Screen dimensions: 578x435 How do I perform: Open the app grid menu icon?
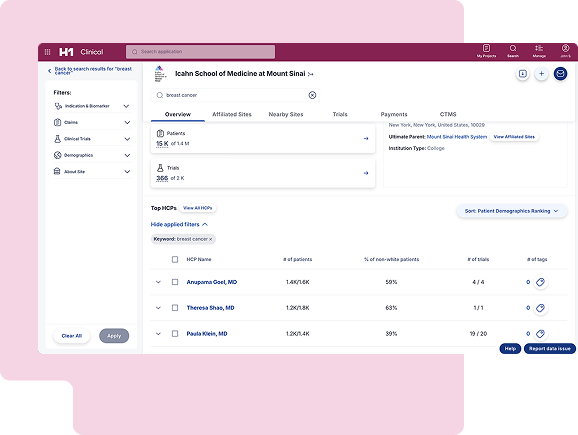(47, 52)
